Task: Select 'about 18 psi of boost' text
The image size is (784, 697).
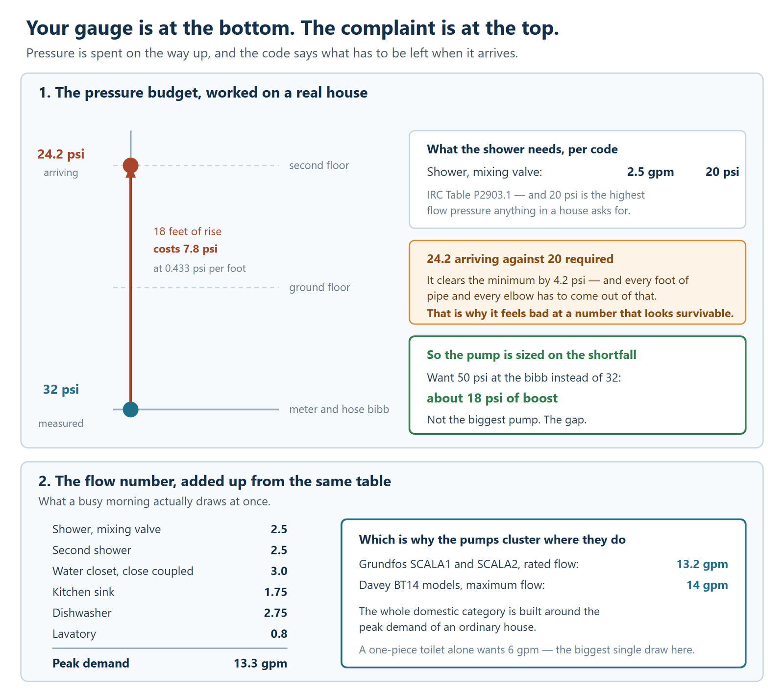Action: [492, 398]
